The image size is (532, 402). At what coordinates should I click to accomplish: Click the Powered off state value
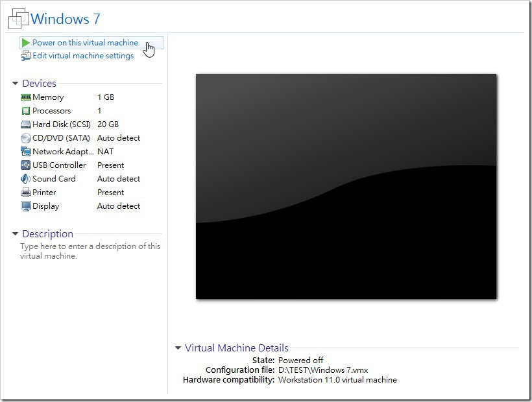(300, 360)
